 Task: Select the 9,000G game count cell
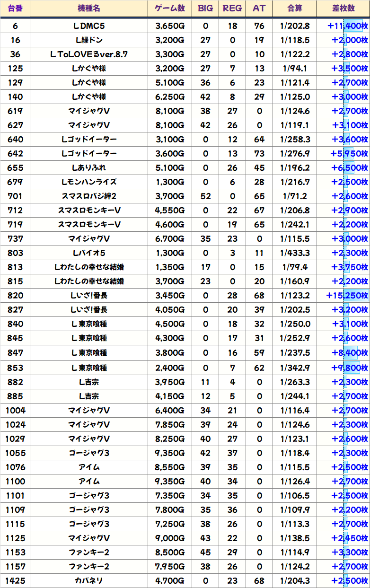pyautogui.click(x=170, y=538)
